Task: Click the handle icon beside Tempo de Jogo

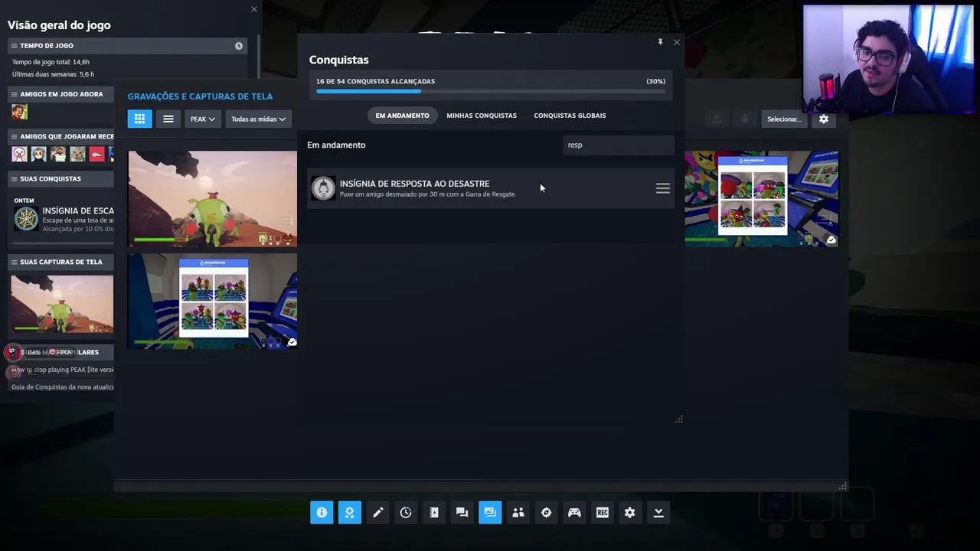Action: (14, 46)
